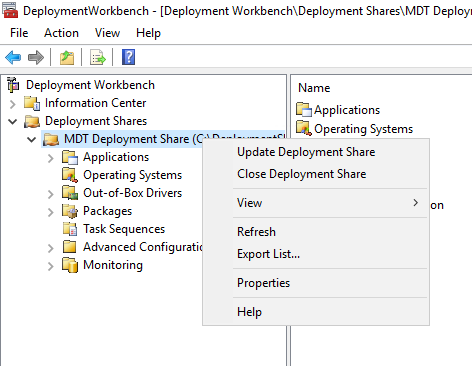Click the DeploymentWorkbench title bar app icon

(x=10, y=10)
